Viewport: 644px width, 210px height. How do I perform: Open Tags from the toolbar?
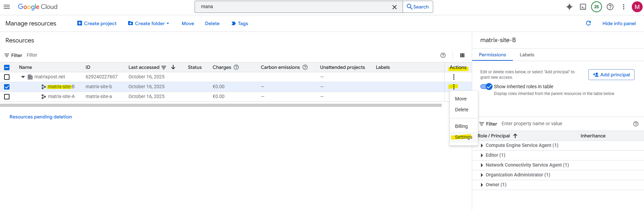[x=240, y=23]
